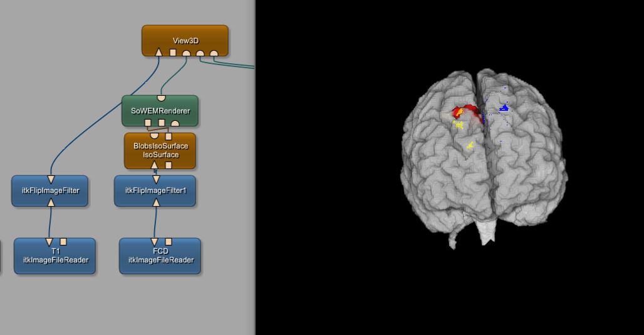The image size is (644, 335).
Task: Click the bottom triangle input of BlobsIsoSurface
Action: click(155, 165)
